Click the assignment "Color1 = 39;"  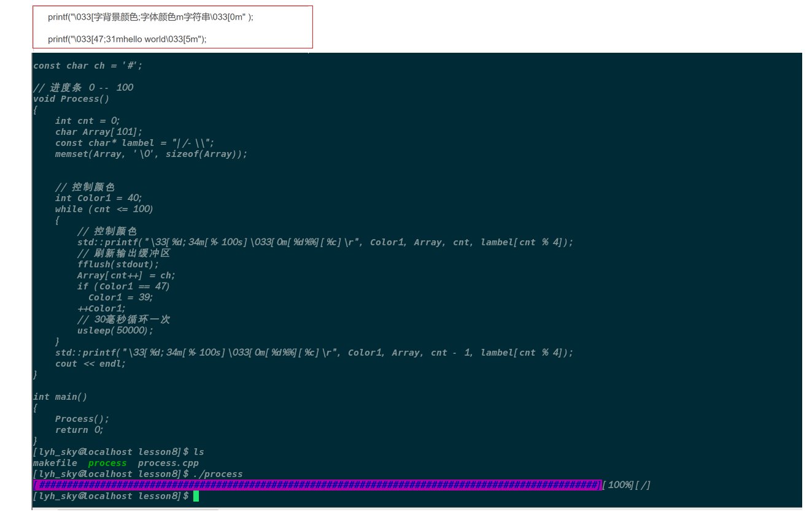[x=121, y=297]
